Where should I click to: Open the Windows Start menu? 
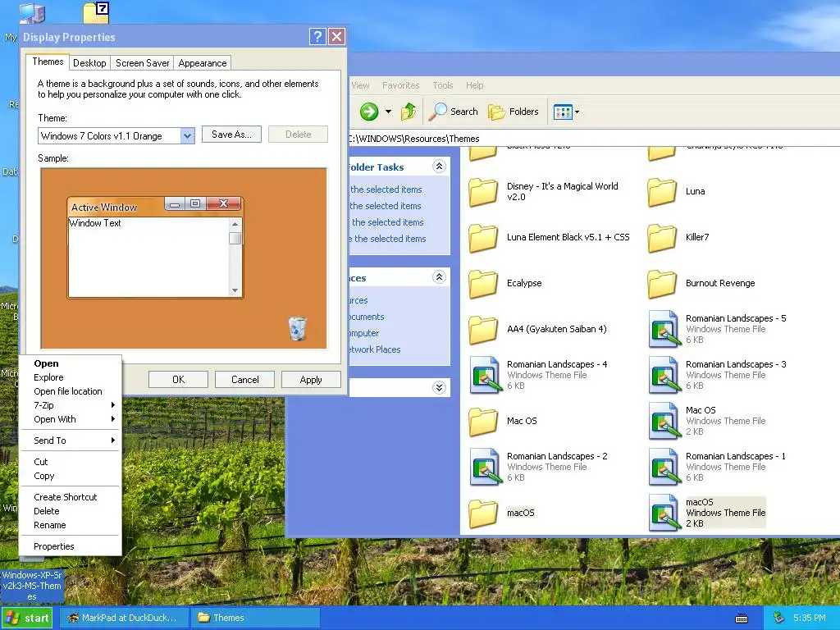pos(27,618)
